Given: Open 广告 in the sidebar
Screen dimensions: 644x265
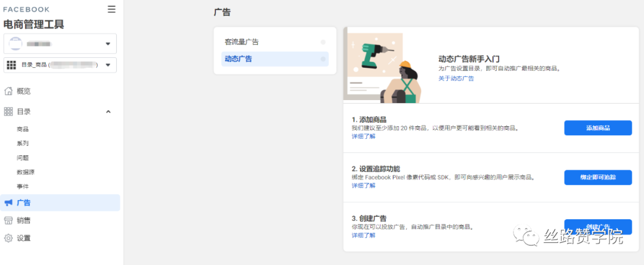Looking at the screenshot, I should point(60,202).
